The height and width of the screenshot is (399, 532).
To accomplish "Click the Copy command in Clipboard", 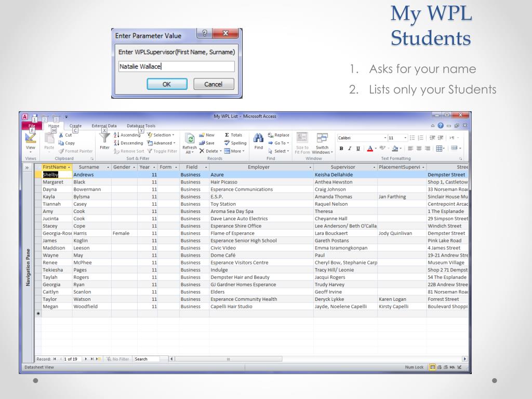I will point(66,143).
